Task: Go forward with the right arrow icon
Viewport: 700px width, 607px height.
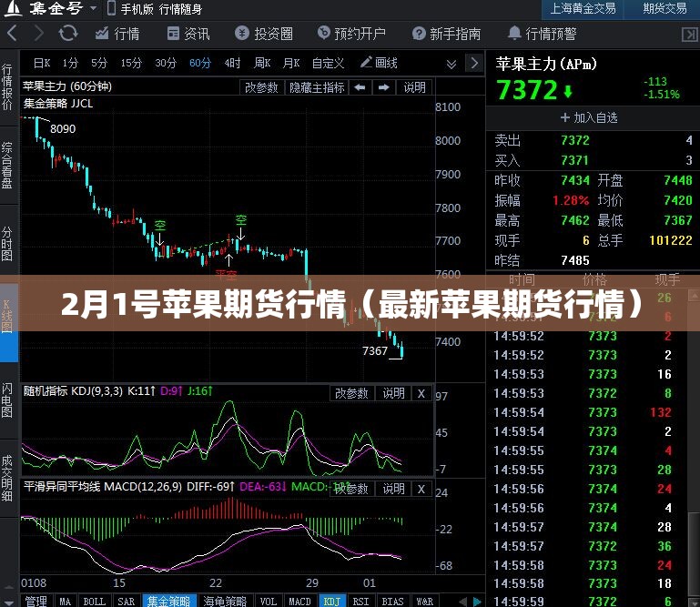Action: tap(39, 34)
